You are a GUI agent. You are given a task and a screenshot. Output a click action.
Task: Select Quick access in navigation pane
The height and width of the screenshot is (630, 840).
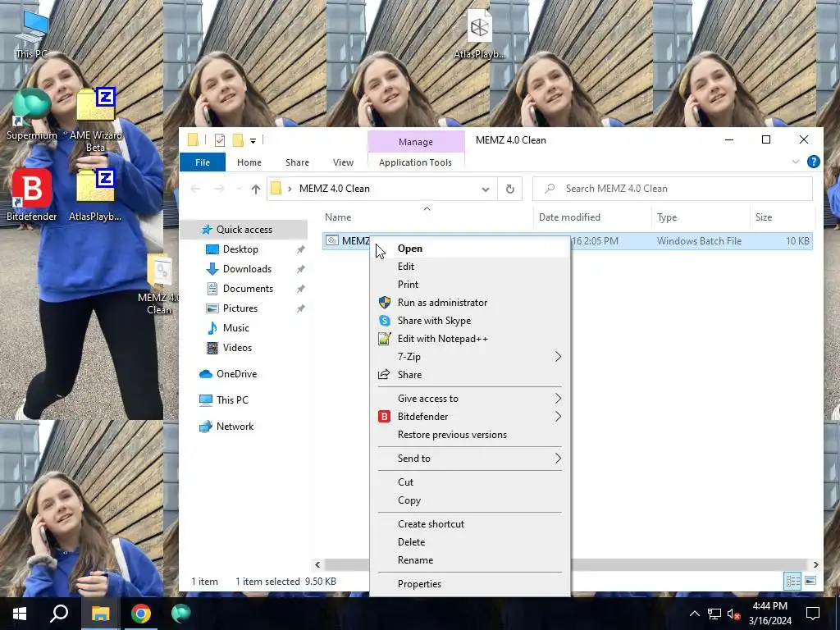[244, 230]
